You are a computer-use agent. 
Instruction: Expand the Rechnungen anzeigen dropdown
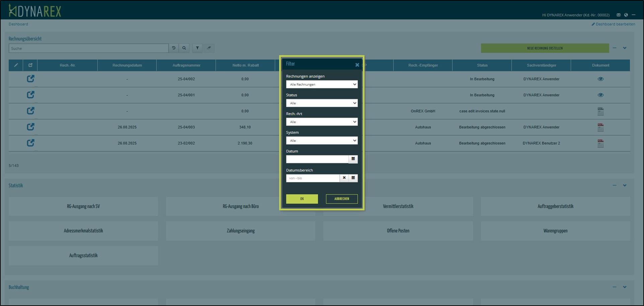[x=322, y=84]
